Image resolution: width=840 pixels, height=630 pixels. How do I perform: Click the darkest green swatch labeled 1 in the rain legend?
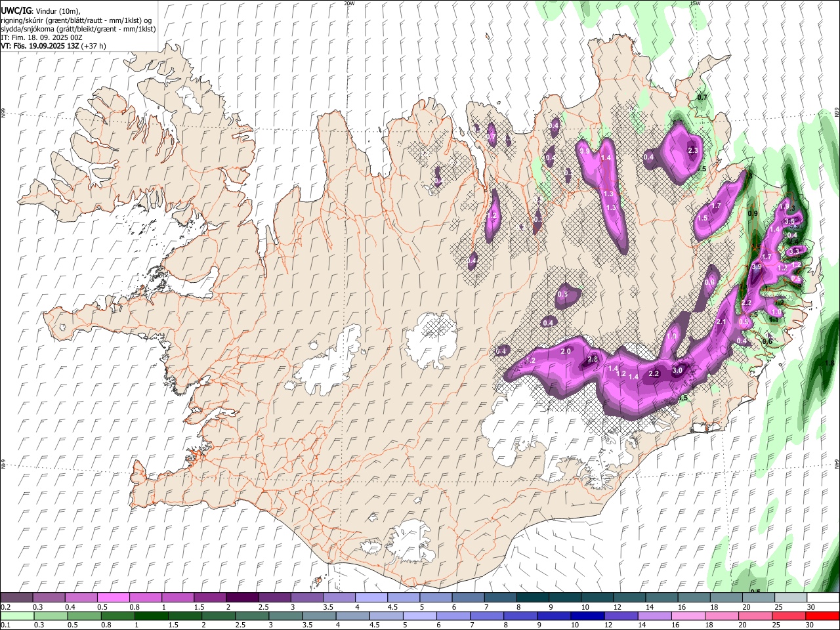[151, 616]
